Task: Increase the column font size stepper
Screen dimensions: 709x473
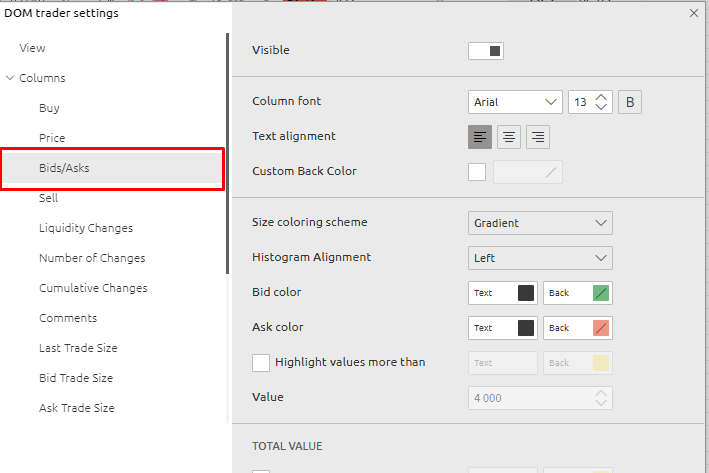Action: tap(601, 97)
